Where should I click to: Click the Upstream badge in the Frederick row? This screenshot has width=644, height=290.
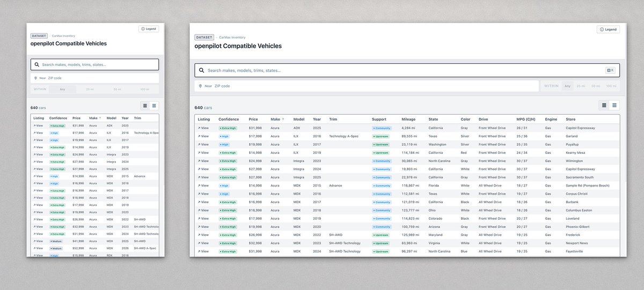pos(380,235)
